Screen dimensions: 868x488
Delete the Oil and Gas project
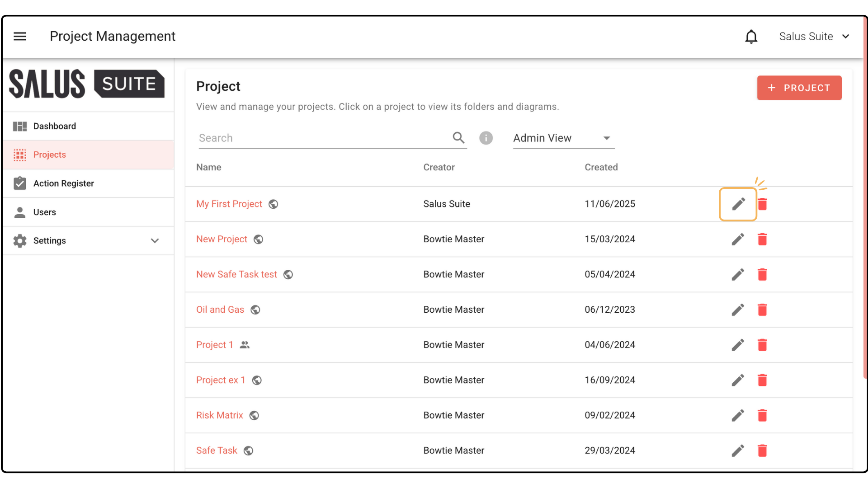point(762,310)
